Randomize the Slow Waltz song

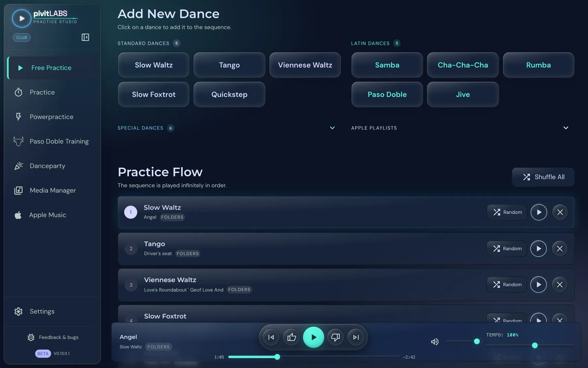click(x=507, y=212)
